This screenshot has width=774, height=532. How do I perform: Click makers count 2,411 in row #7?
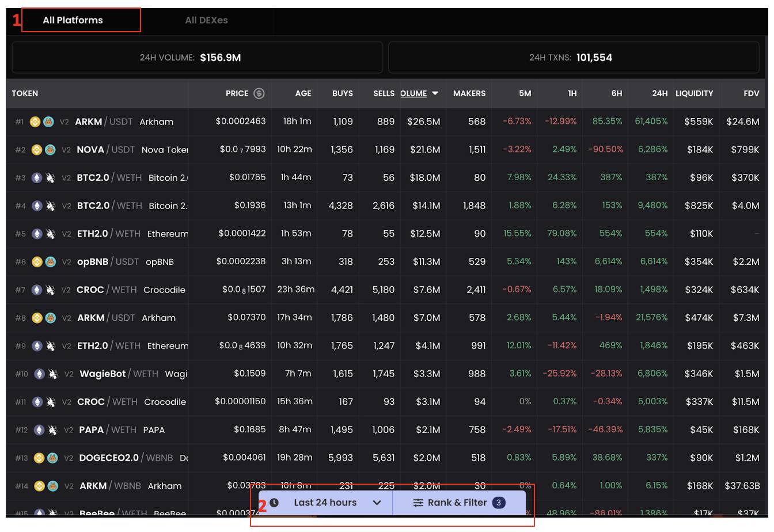[x=476, y=290]
